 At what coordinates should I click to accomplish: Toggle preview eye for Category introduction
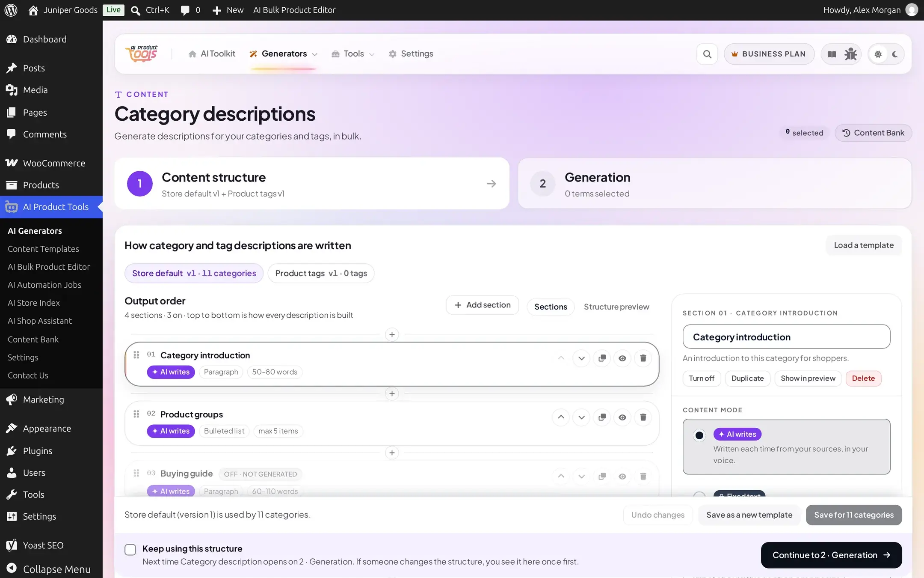coord(622,358)
